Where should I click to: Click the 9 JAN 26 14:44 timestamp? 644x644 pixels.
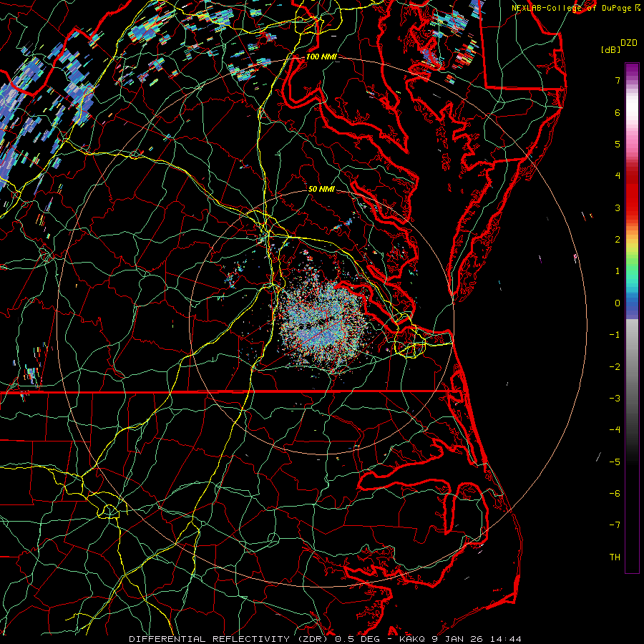[477, 639]
